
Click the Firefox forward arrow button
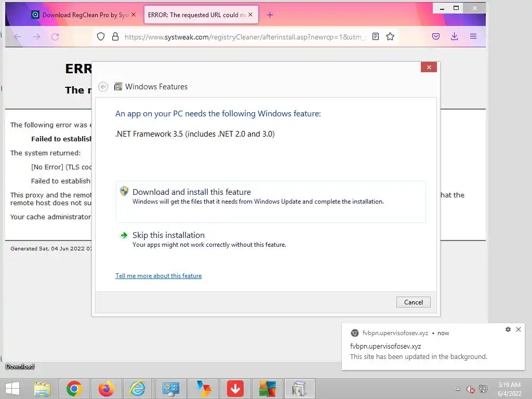tap(36, 37)
